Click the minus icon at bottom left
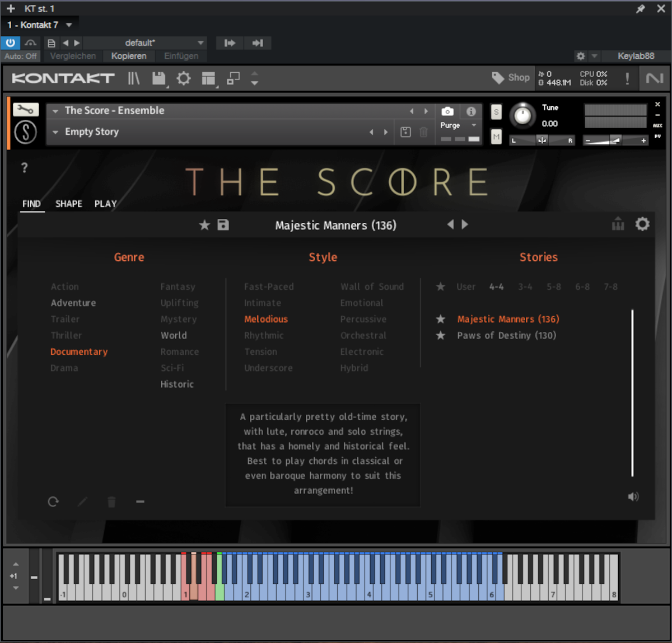 (x=140, y=501)
